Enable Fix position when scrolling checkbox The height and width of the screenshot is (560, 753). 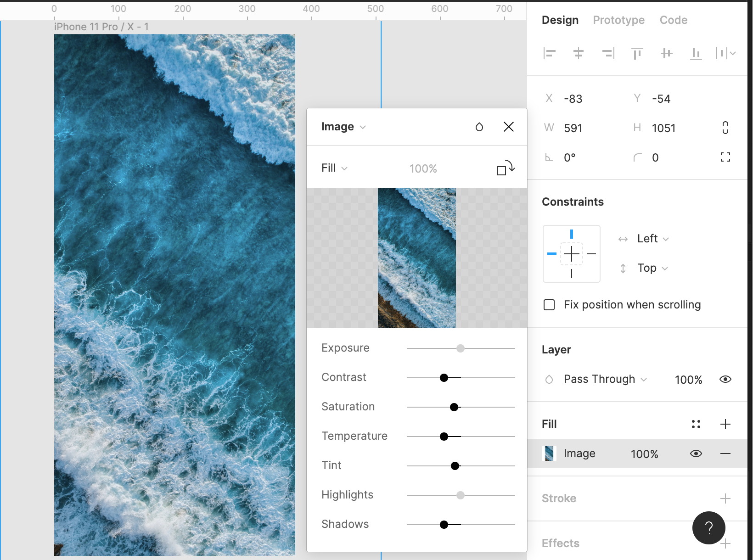click(x=549, y=305)
